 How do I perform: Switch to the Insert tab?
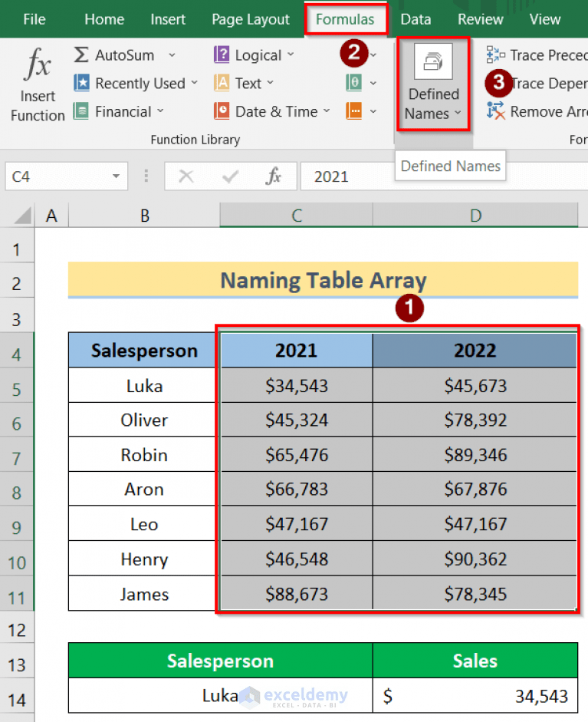coord(168,19)
